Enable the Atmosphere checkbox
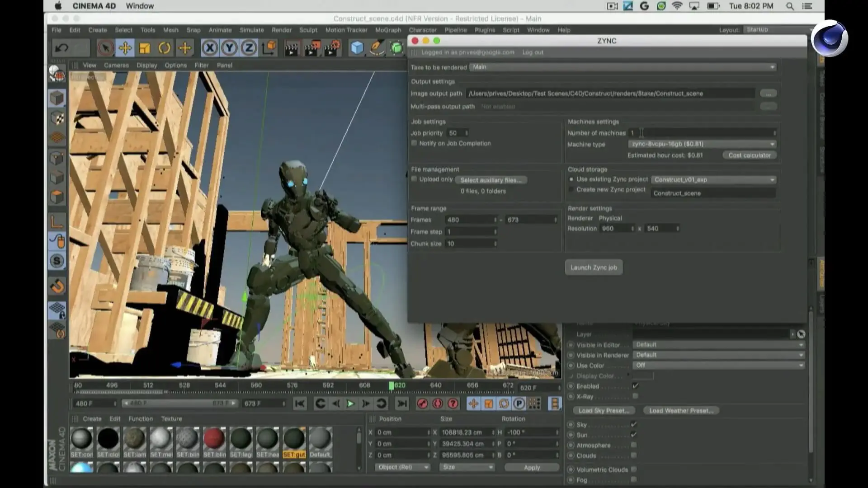Viewport: 868px width, 488px height. [x=633, y=445]
